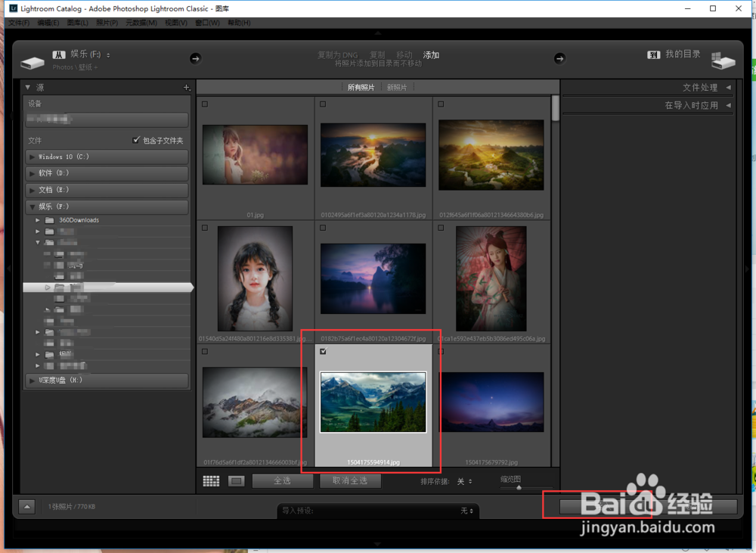Expand the 软件 (D:) drive
Screen dimensions: 756x553
(x=32, y=173)
